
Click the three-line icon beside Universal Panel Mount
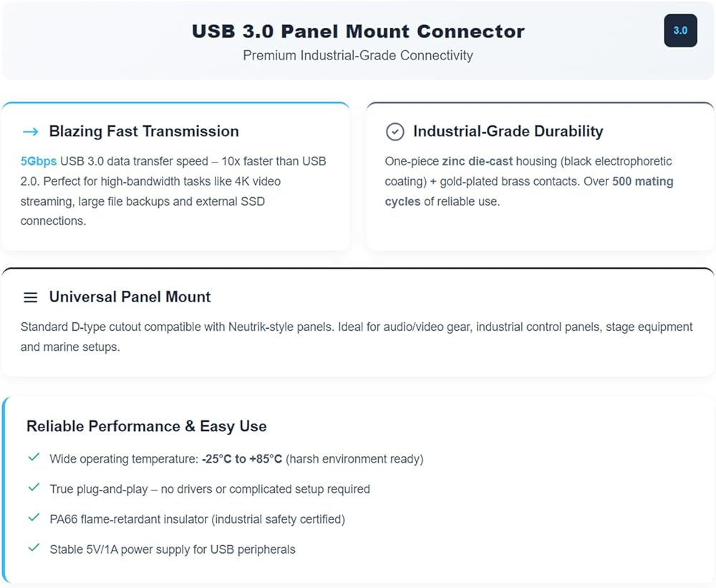coord(31,297)
